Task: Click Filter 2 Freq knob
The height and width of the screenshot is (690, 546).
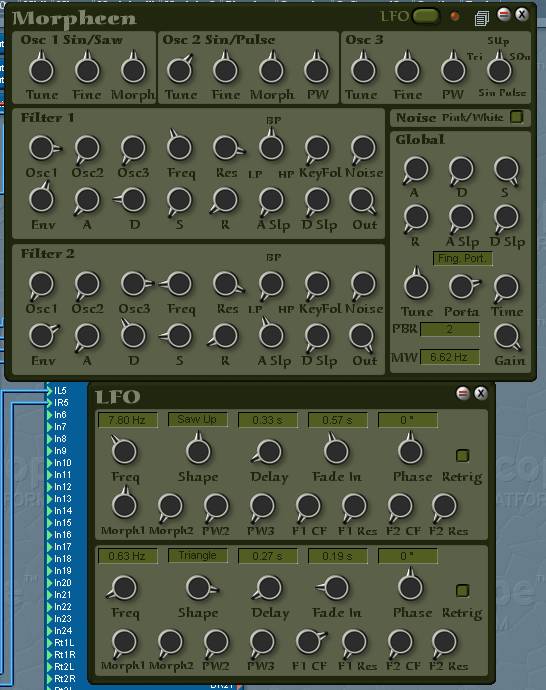Action: [x=180, y=283]
